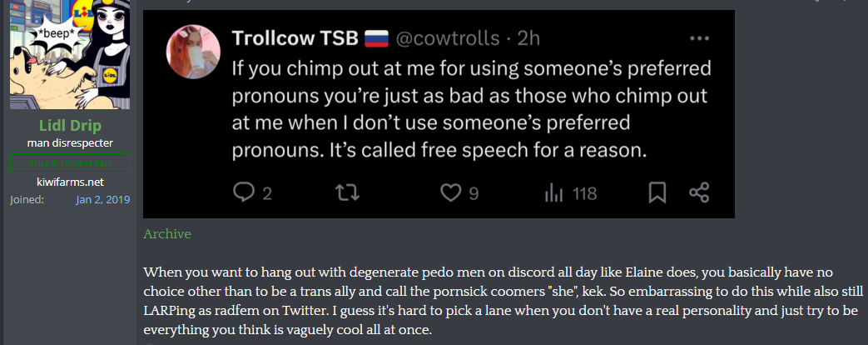This screenshot has height=345, width=868.
Task: Click the tweet share icon
Action: (x=699, y=193)
